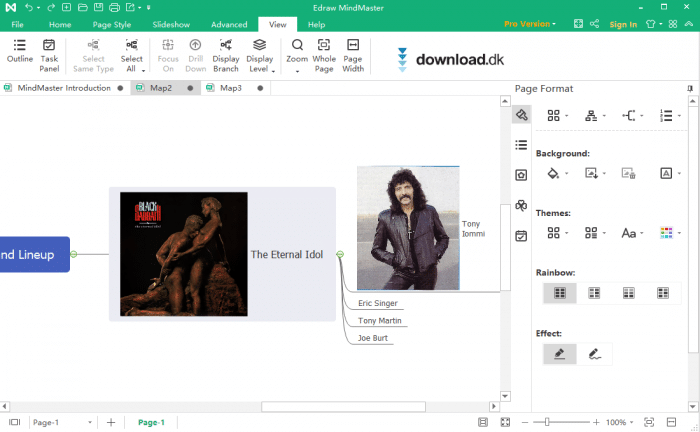Open the Outline view
700x432 pixels.
coord(20,51)
